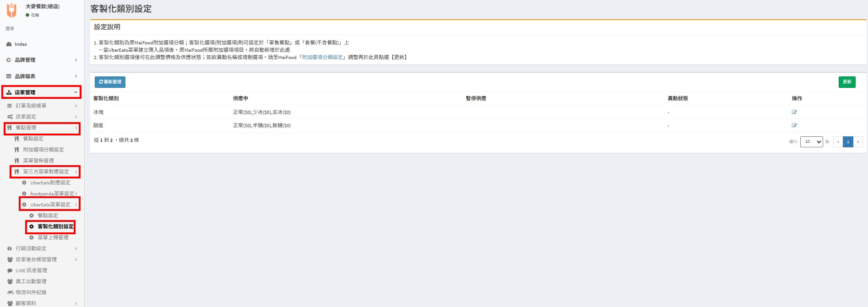
Task: Open the rows-per-page dropdown showing 20
Action: coord(811,142)
